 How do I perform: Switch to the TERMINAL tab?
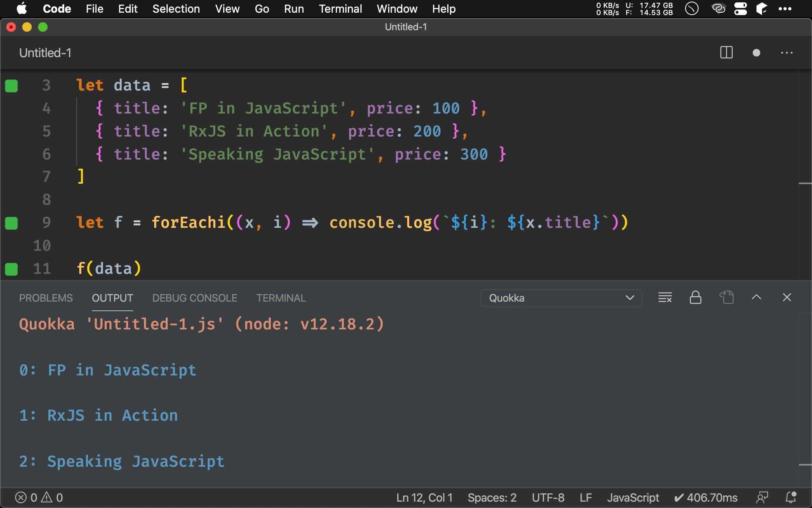pyautogui.click(x=281, y=298)
